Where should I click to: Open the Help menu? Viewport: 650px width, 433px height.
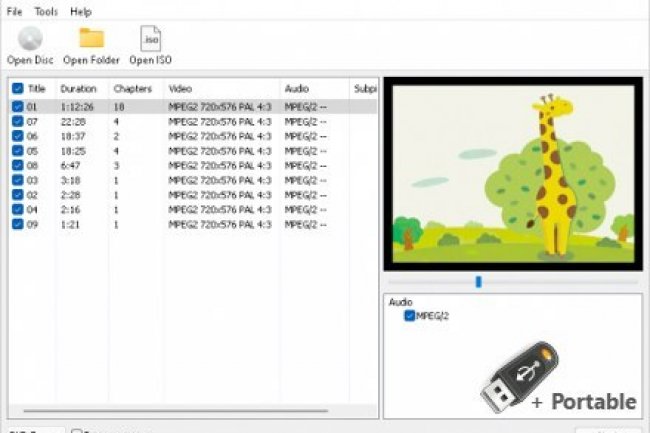[x=81, y=12]
